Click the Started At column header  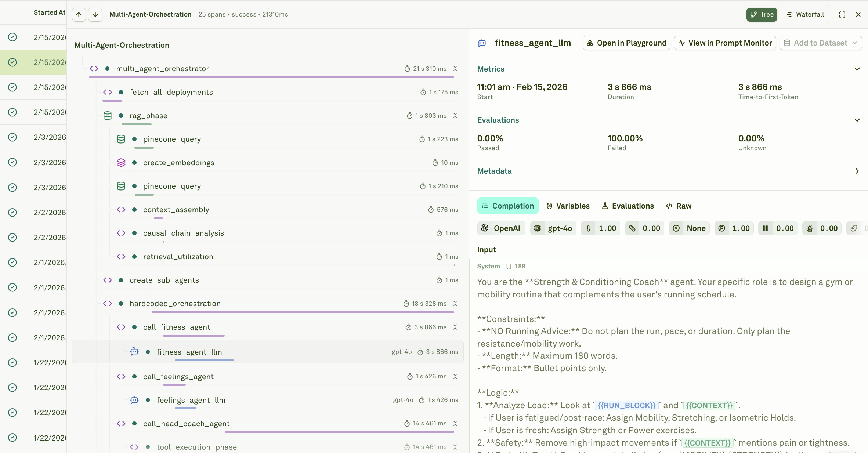50,12
